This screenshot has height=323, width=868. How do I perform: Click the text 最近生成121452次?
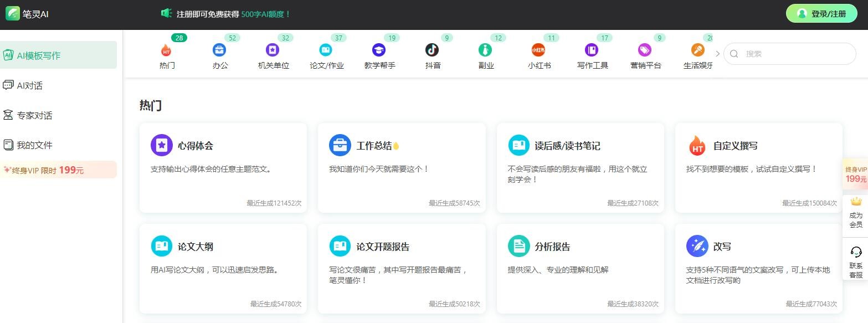click(x=274, y=203)
